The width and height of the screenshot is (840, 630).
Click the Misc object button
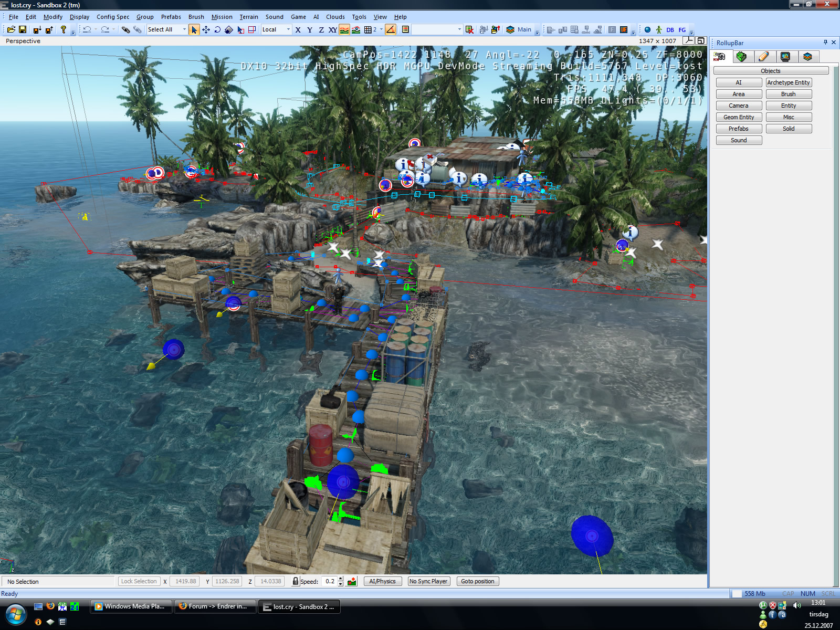[789, 117]
